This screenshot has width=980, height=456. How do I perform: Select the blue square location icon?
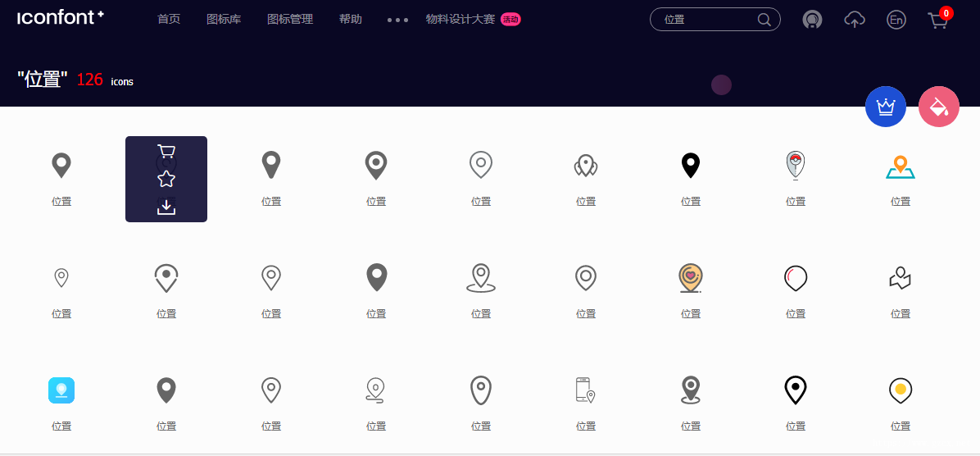pyautogui.click(x=61, y=390)
